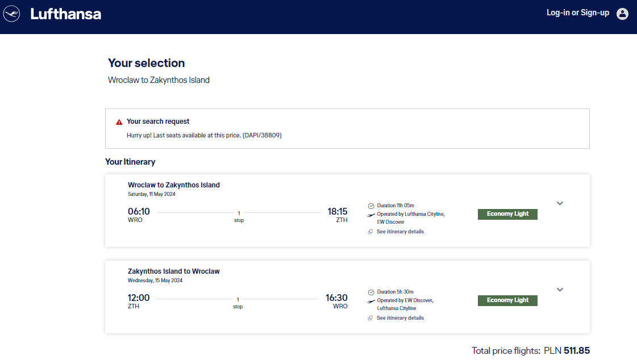Click the Your selection heading
The height and width of the screenshot is (364, 637).
(146, 63)
